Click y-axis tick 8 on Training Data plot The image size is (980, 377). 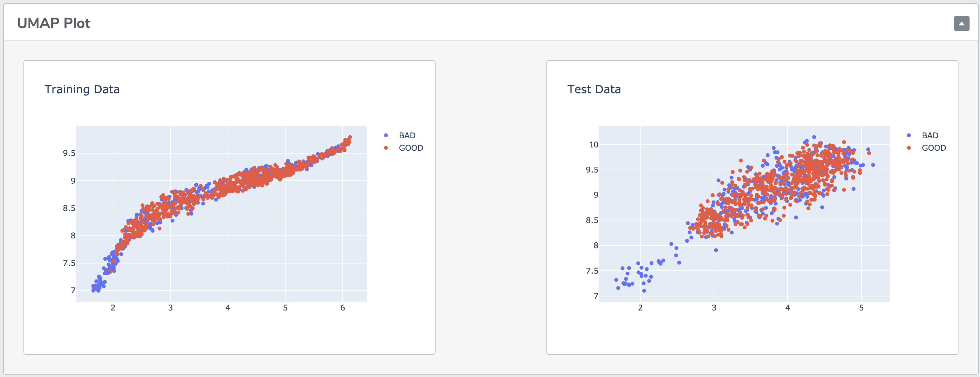tap(73, 235)
